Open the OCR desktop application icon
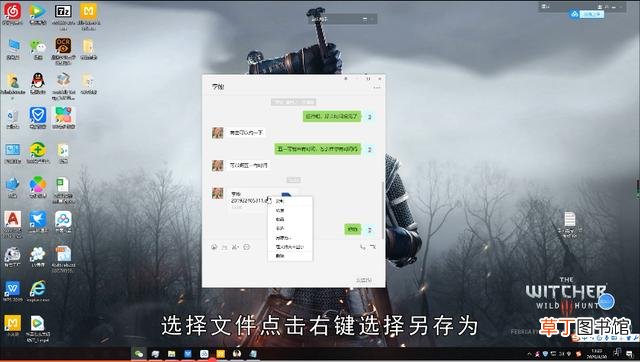The height and width of the screenshot is (362, 640). tap(63, 51)
